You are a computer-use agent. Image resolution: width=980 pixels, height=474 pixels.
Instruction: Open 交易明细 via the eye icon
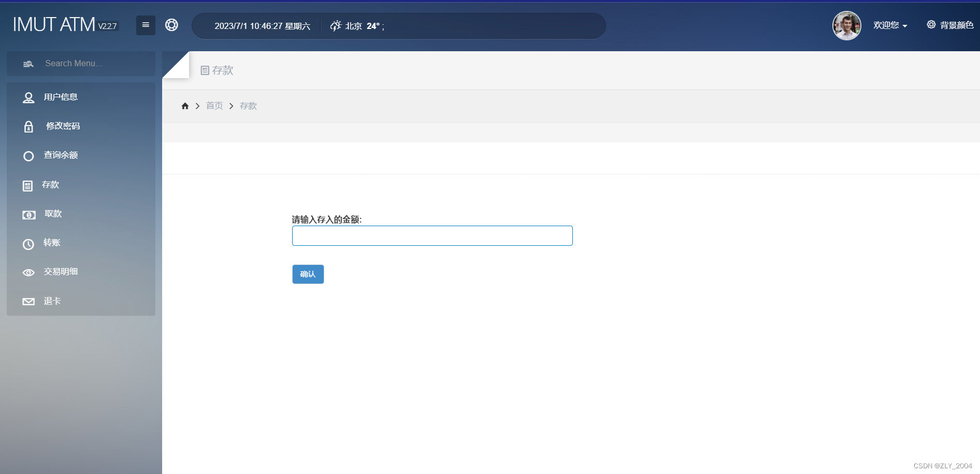tap(28, 272)
